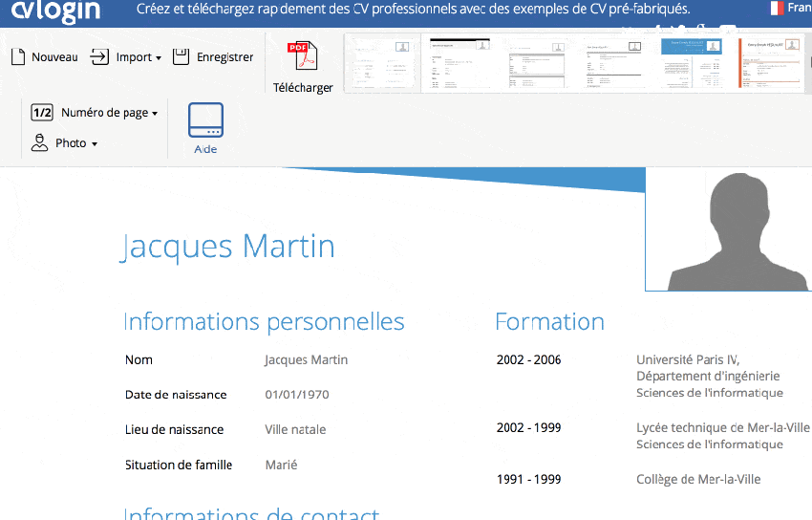The height and width of the screenshot is (520, 812).
Task: Click the Télécharger label
Action: tap(303, 88)
